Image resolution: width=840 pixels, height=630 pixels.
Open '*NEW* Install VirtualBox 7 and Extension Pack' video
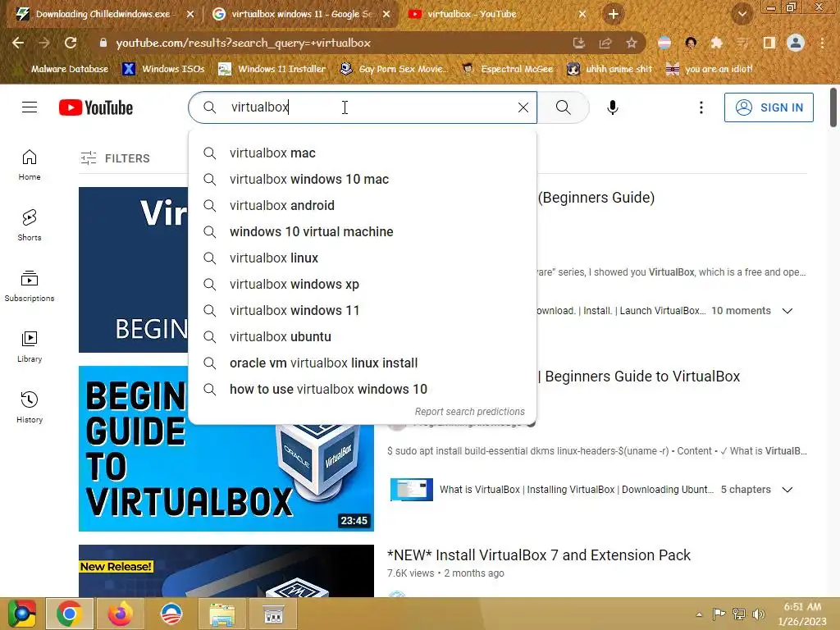pyautogui.click(x=538, y=555)
